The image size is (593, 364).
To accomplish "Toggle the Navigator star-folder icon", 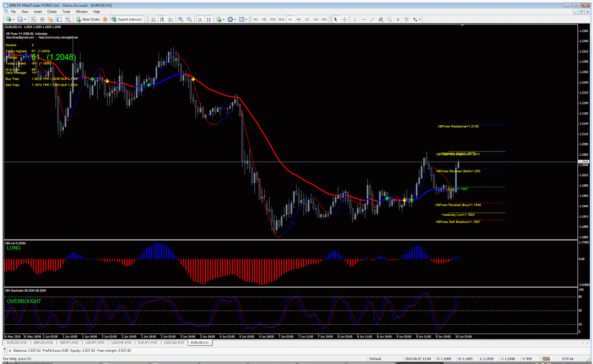I will (x=50, y=19).
